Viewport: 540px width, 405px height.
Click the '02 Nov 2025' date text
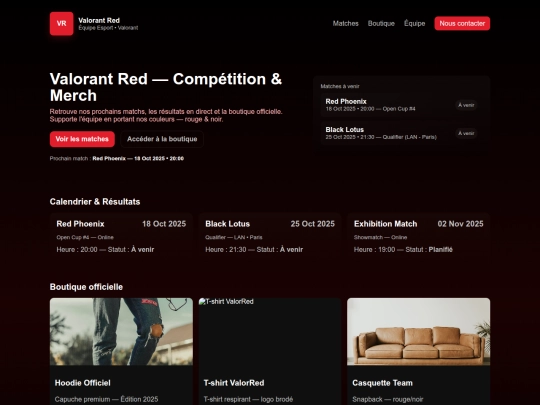click(460, 224)
